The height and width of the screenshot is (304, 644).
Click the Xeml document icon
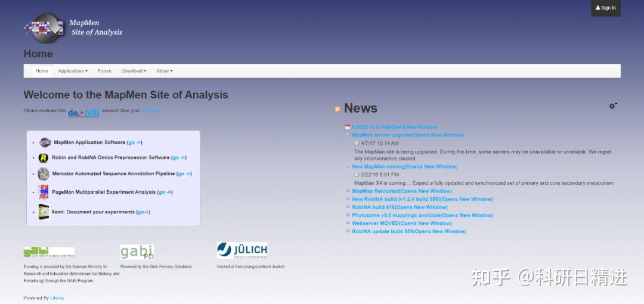pyautogui.click(x=44, y=212)
